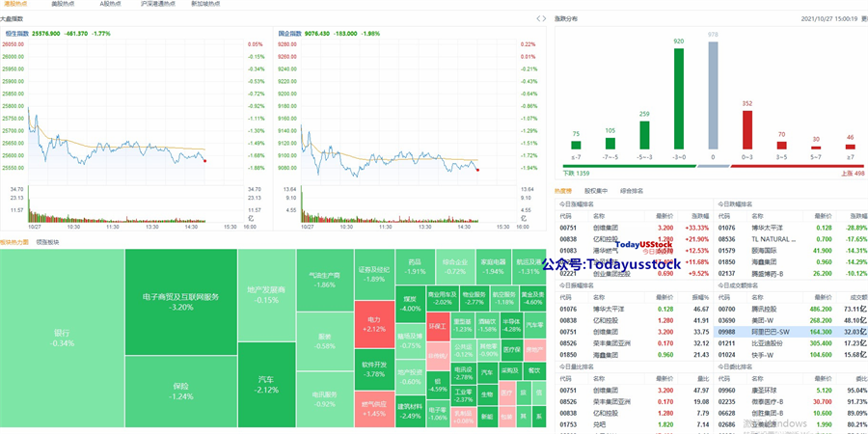Viewport: 868px width, 434px height.
Task: Click 涨跌幅 header in 今日涨幅排名
Action: click(x=700, y=216)
